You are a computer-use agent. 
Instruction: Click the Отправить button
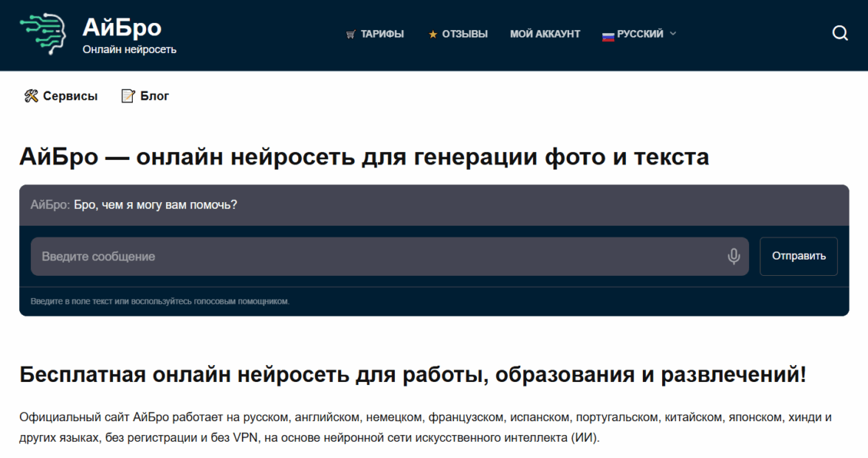tap(799, 256)
